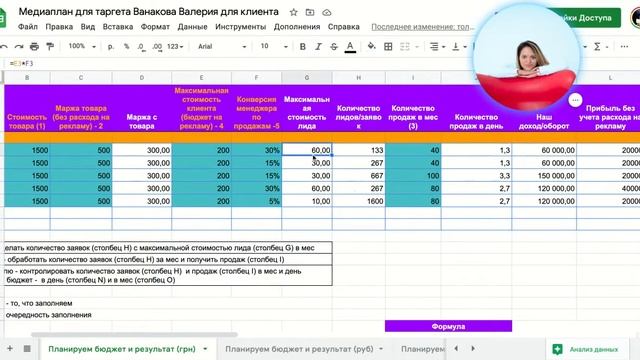
Task: Show more toolbar options
Action: tap(624, 47)
